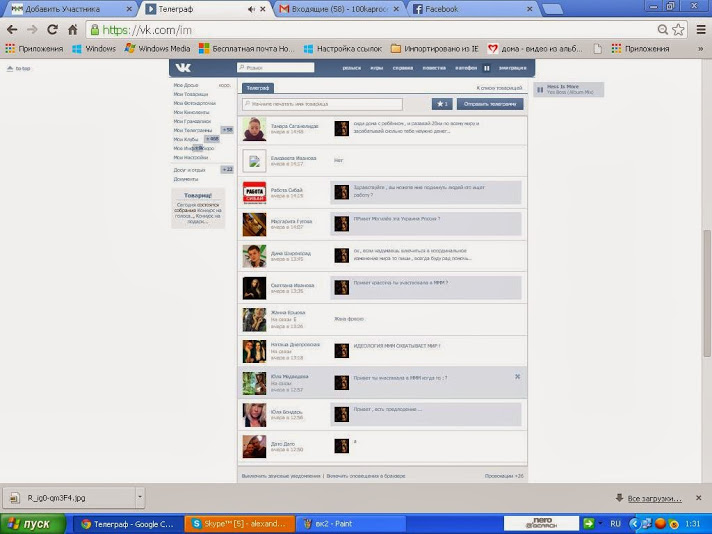Open the эмиграция link in VK header
This screenshot has width=712, height=534.
coord(512,68)
